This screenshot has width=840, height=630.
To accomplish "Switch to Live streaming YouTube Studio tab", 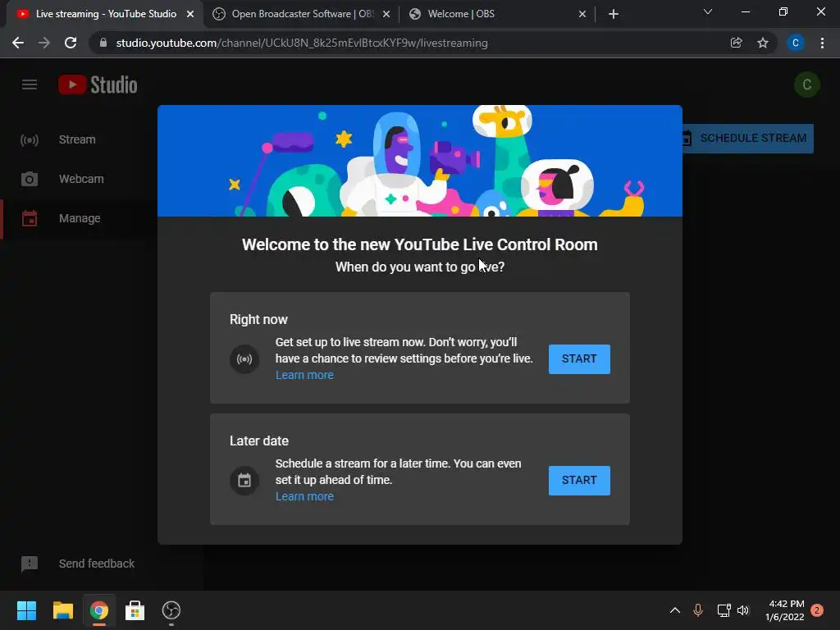I will click(105, 14).
